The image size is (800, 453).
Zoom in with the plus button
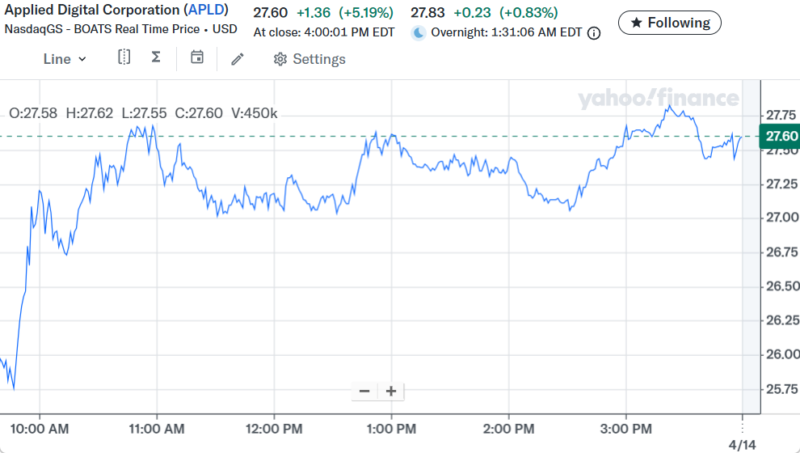pyautogui.click(x=391, y=391)
